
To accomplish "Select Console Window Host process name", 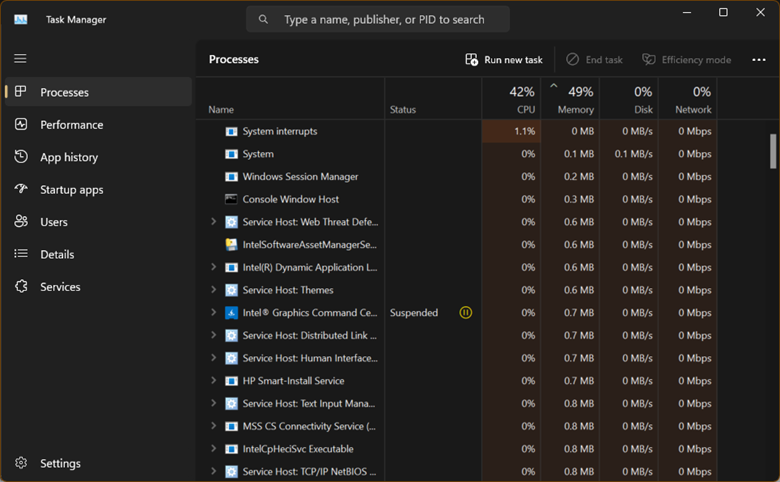I will click(x=291, y=199).
